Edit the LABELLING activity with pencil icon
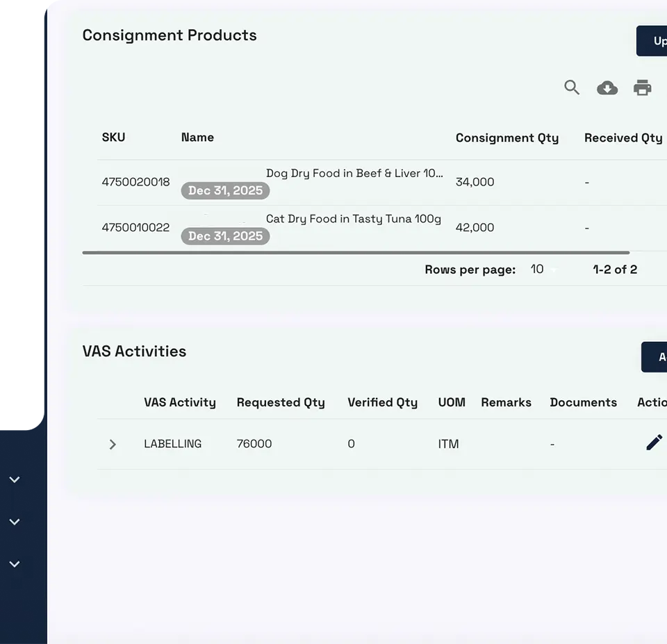 (654, 442)
